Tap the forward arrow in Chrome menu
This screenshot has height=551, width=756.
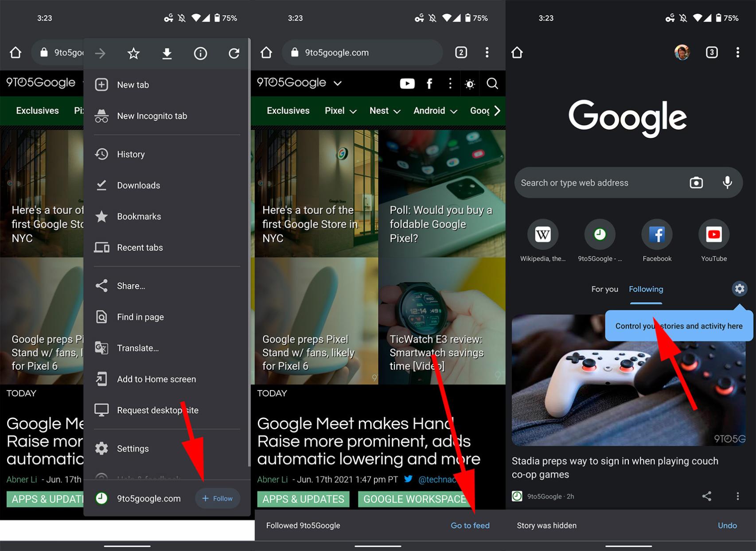[x=100, y=54]
